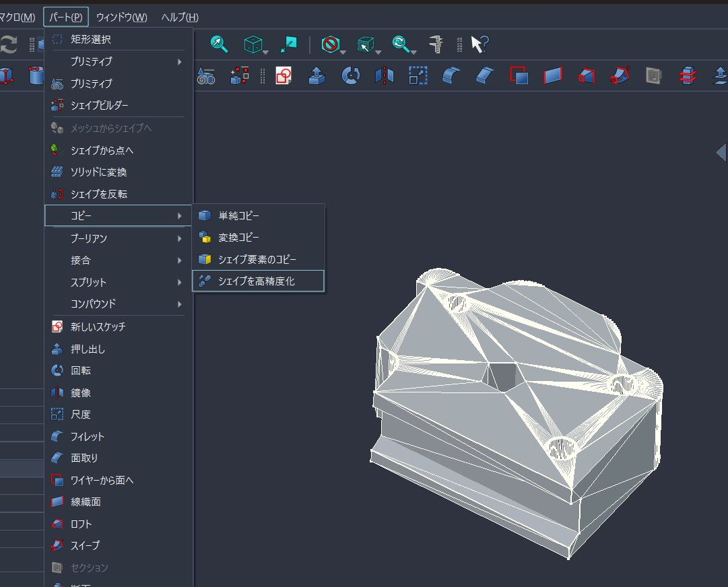Viewport: 728px width, 587px height.
Task: Click the Scale (尺度) toolbar icon
Action: point(416,75)
